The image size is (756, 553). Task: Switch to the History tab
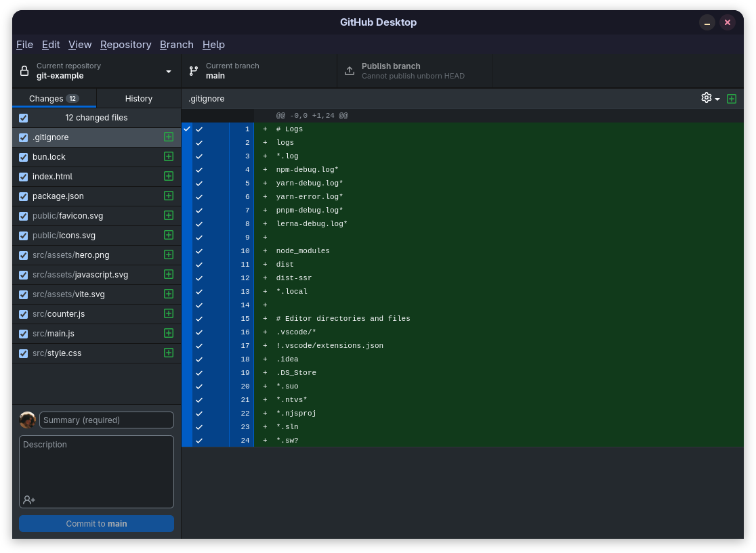coord(138,98)
